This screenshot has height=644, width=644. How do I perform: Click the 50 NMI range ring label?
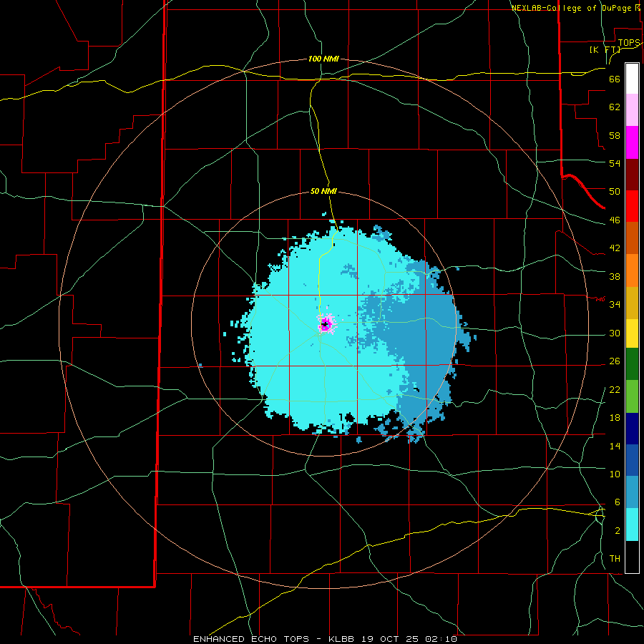point(323,191)
